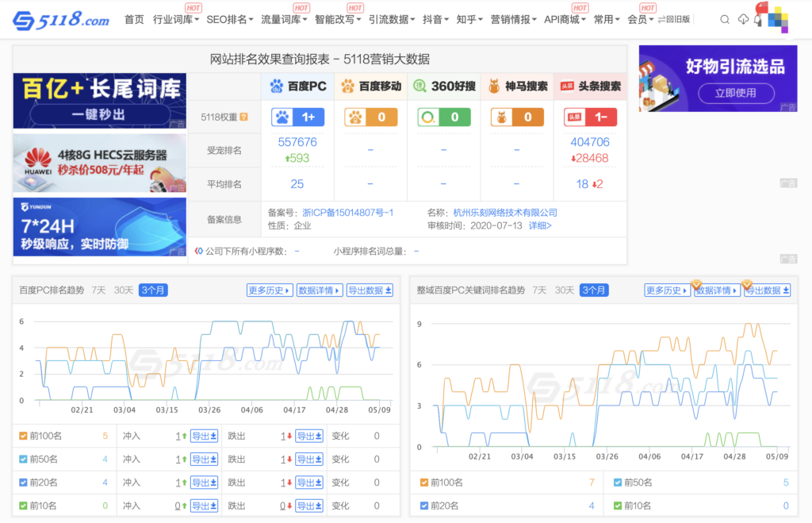812x523 pixels.
Task: Open the 会员 menu
Action: click(640, 20)
